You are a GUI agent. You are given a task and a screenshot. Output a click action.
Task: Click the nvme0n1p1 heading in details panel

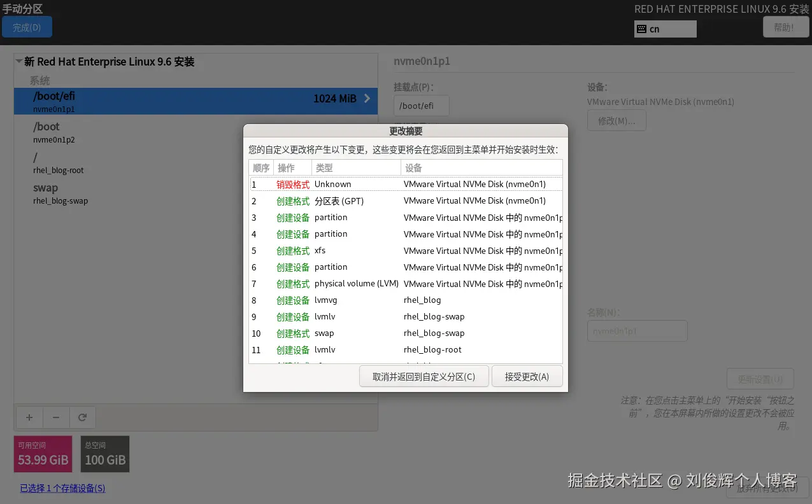(x=422, y=61)
